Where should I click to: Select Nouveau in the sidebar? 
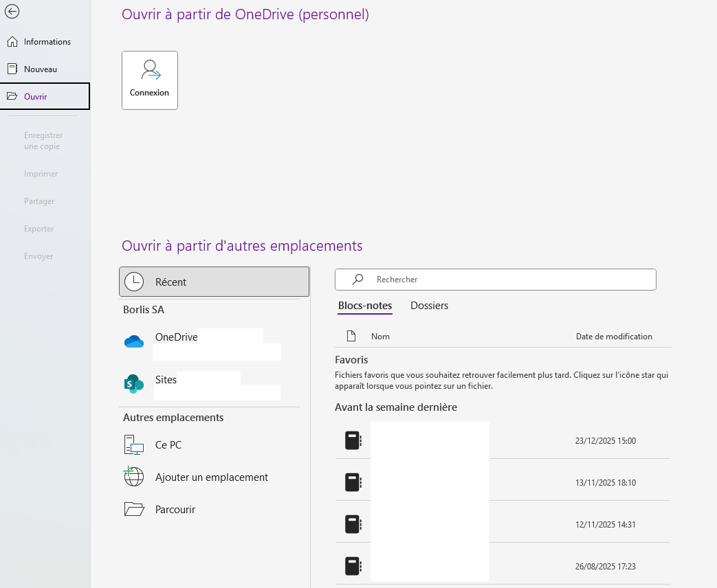45,69
